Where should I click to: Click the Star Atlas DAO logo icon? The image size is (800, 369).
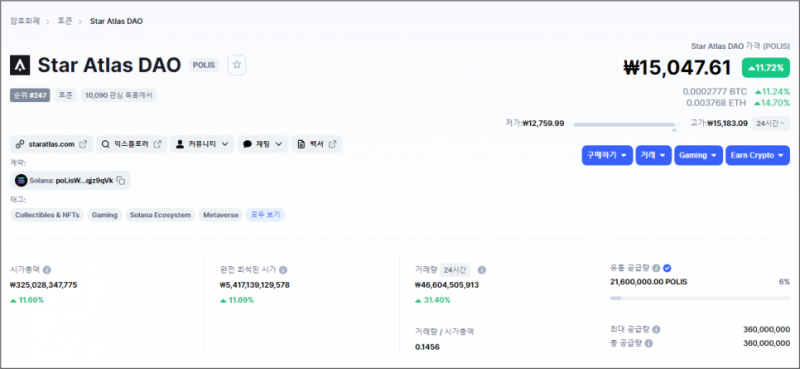pyautogui.click(x=20, y=65)
